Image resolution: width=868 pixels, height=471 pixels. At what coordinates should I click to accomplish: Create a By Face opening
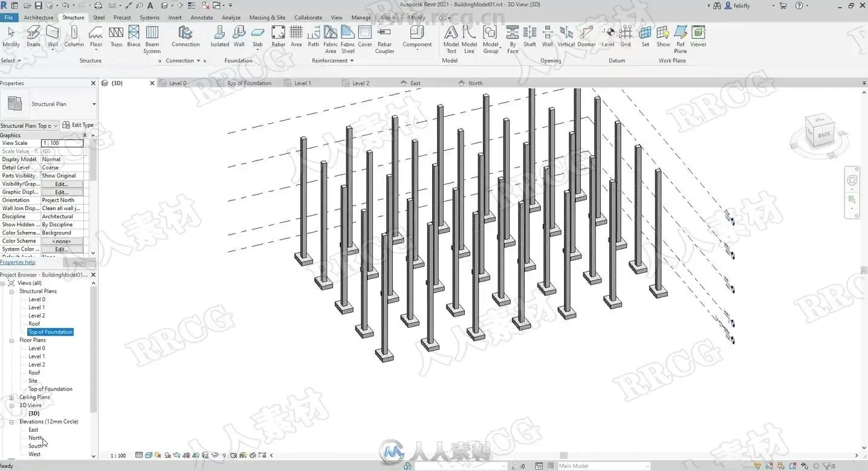[x=513, y=39]
